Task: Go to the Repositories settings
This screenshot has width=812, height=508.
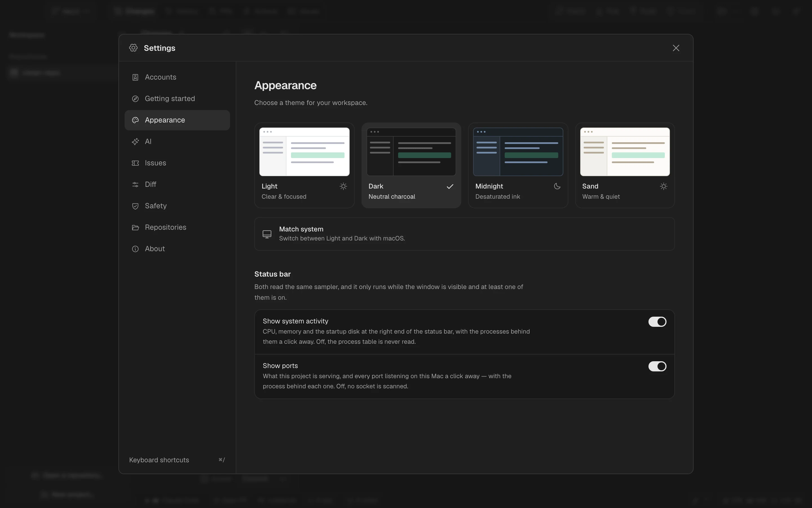Action: [x=177, y=227]
